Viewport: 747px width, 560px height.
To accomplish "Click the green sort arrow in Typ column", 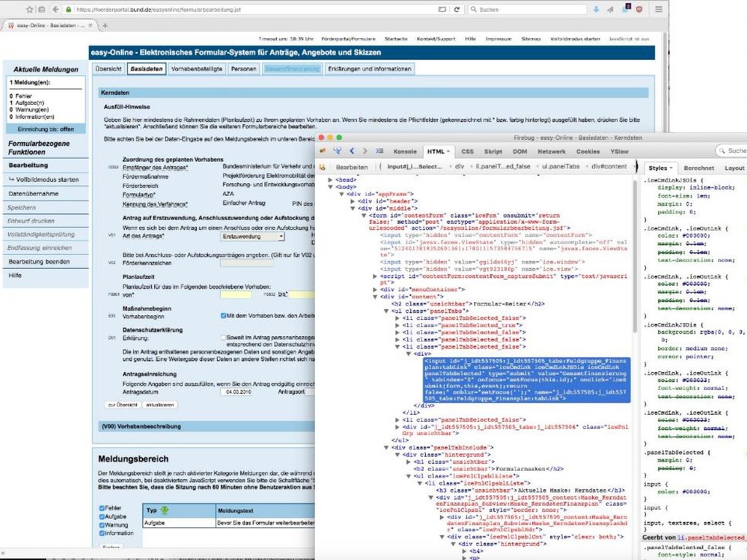I will point(165,510).
